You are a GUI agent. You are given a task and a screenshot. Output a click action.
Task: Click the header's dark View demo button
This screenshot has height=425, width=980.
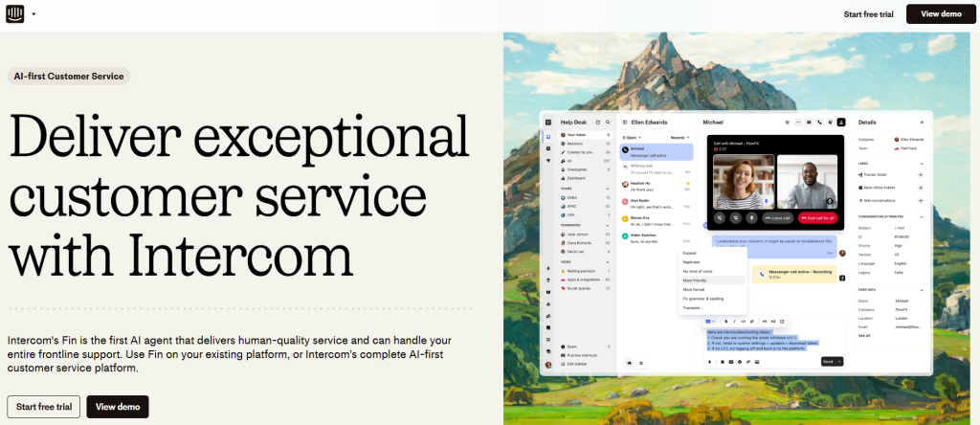[941, 13]
